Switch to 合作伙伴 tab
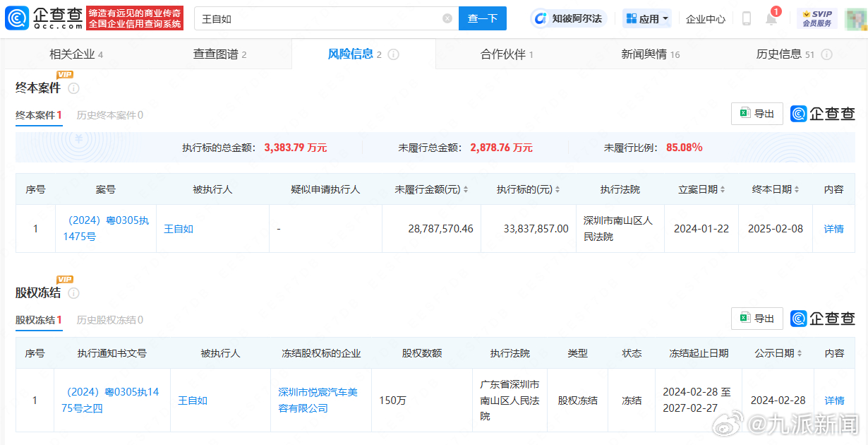This screenshot has height=445, width=868. [507, 54]
